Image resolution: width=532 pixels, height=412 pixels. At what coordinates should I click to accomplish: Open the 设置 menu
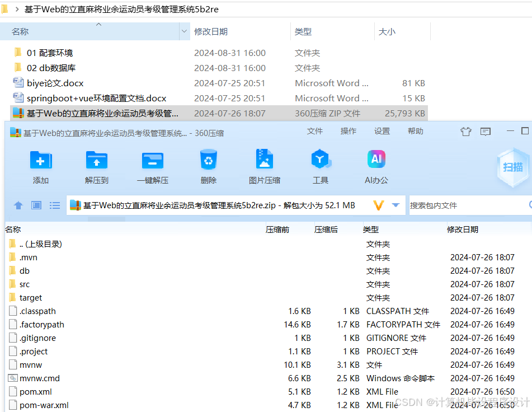pyautogui.click(x=382, y=131)
